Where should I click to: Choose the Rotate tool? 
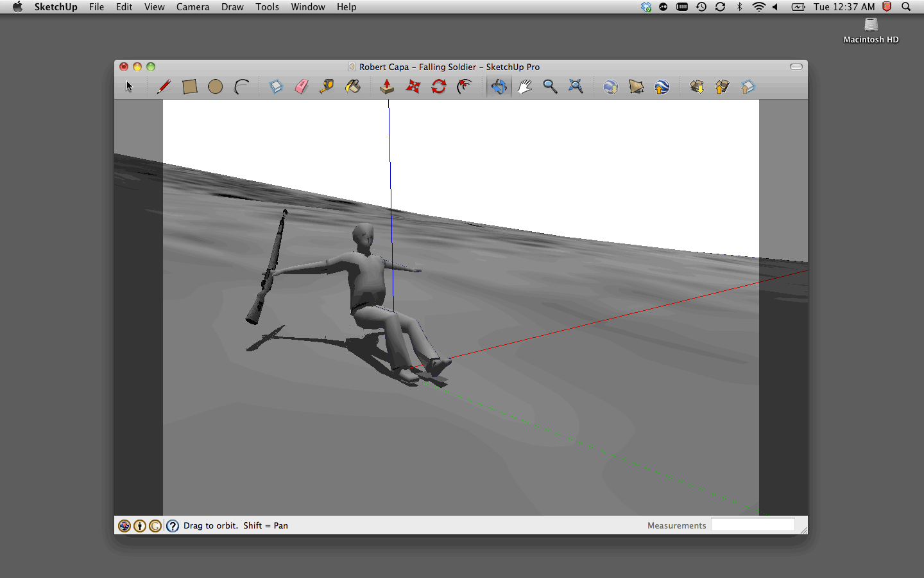click(439, 87)
